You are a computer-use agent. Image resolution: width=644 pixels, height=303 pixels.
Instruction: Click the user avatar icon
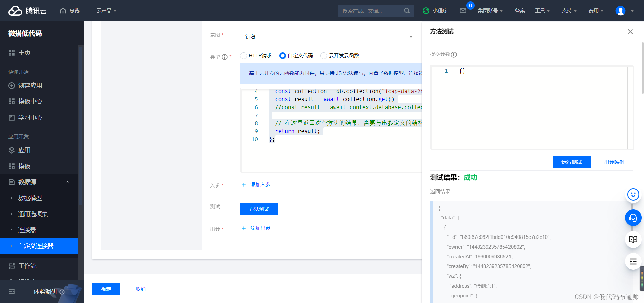tap(620, 11)
